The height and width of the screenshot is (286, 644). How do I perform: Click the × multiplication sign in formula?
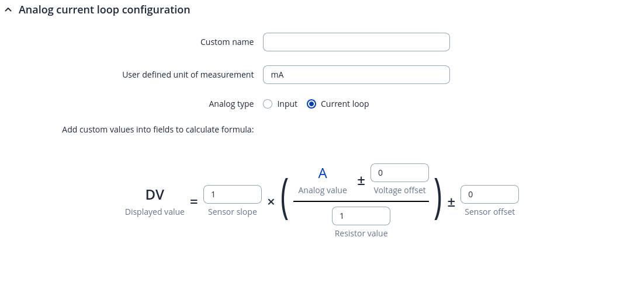(271, 202)
